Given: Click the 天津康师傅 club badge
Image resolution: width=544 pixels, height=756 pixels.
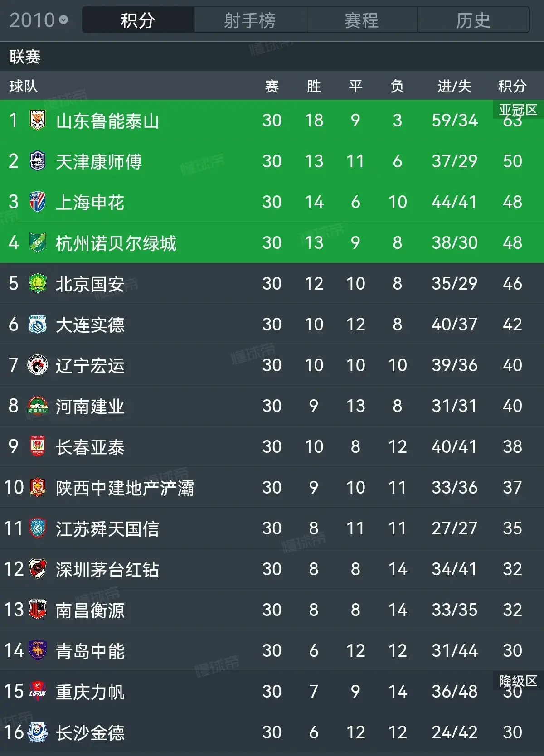Looking at the screenshot, I should (38, 161).
